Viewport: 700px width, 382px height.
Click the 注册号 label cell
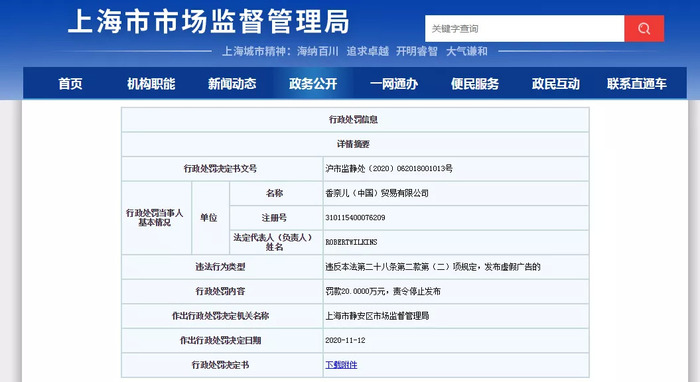276,218
